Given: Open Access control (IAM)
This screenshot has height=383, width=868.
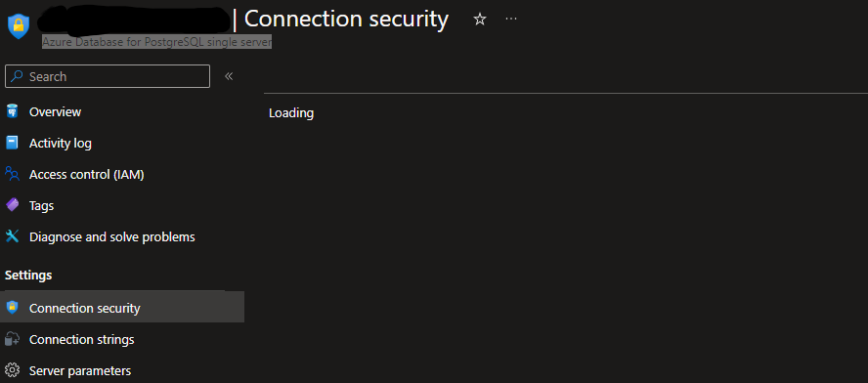Looking at the screenshot, I should 87,174.
